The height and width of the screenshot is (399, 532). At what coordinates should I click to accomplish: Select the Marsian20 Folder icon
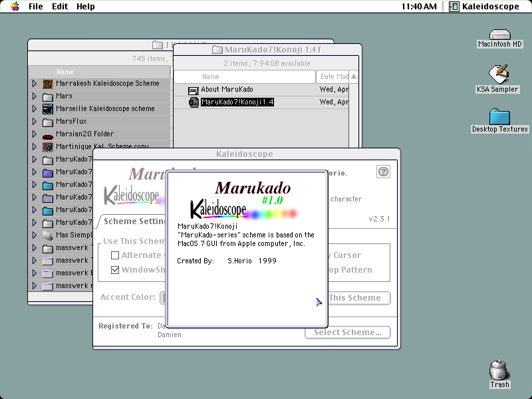click(47, 136)
